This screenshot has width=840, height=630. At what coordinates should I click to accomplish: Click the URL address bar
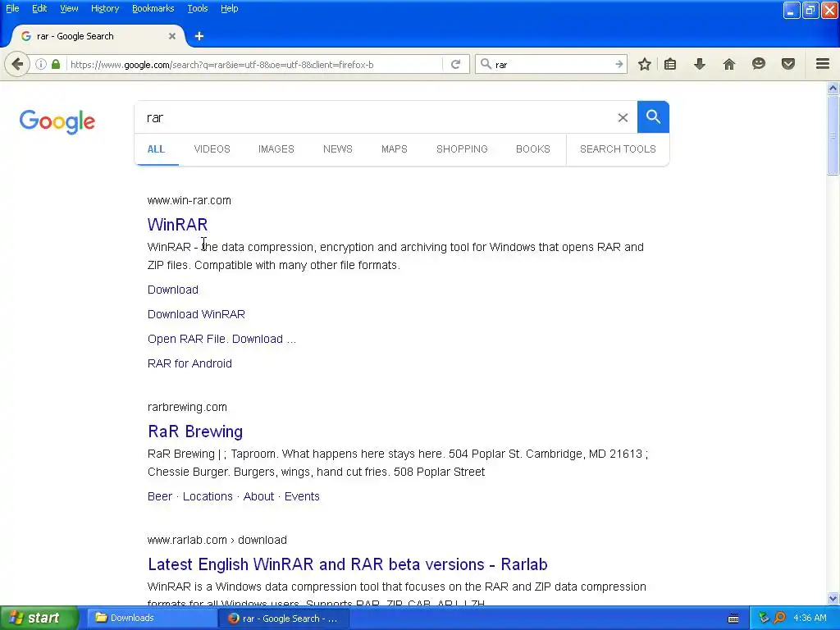click(x=254, y=64)
